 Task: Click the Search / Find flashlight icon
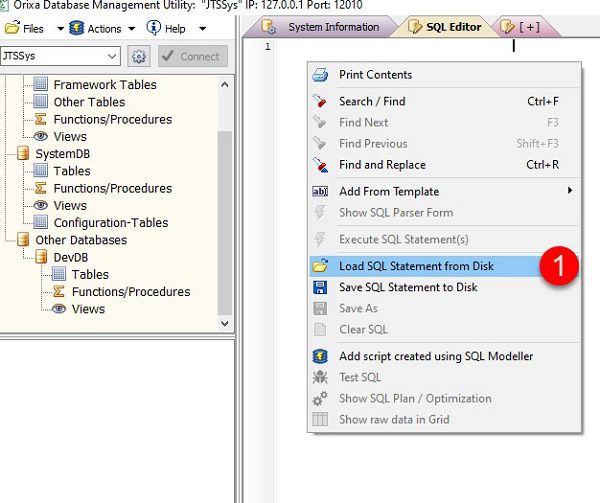click(x=320, y=101)
